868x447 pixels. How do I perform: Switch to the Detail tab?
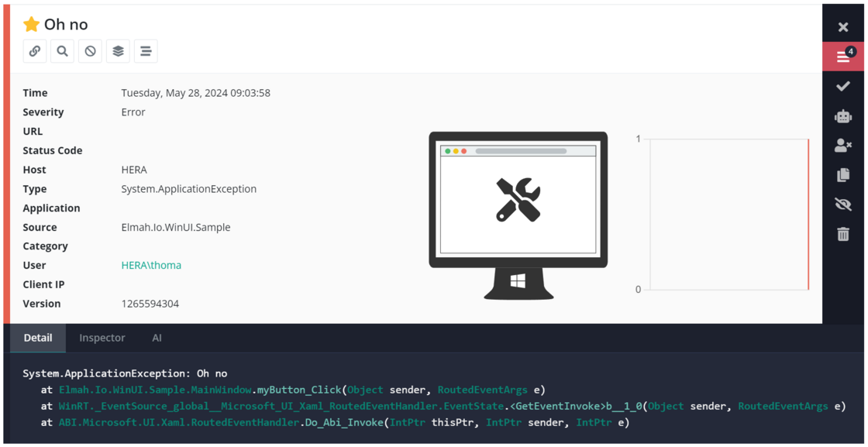(x=38, y=338)
